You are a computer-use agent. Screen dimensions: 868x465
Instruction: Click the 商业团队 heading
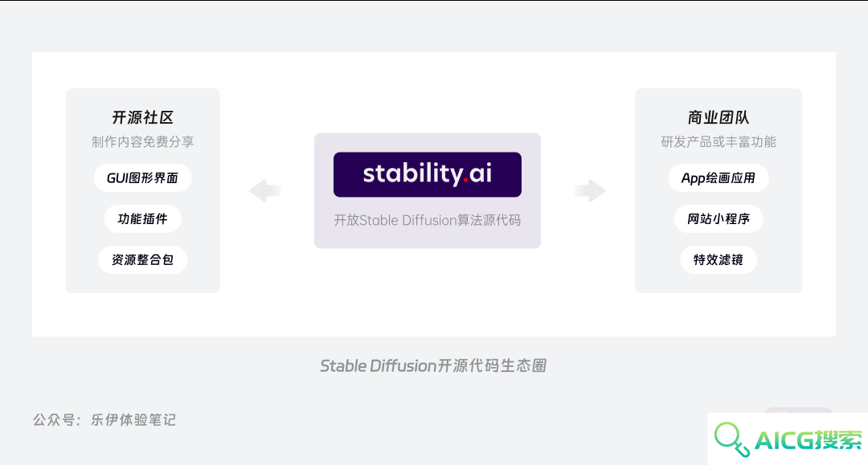point(719,117)
